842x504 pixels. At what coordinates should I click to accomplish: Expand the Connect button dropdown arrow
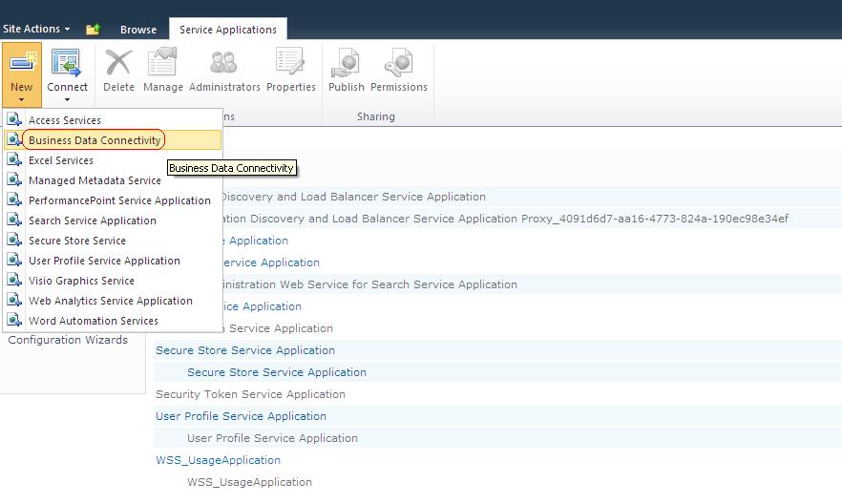tap(67, 100)
